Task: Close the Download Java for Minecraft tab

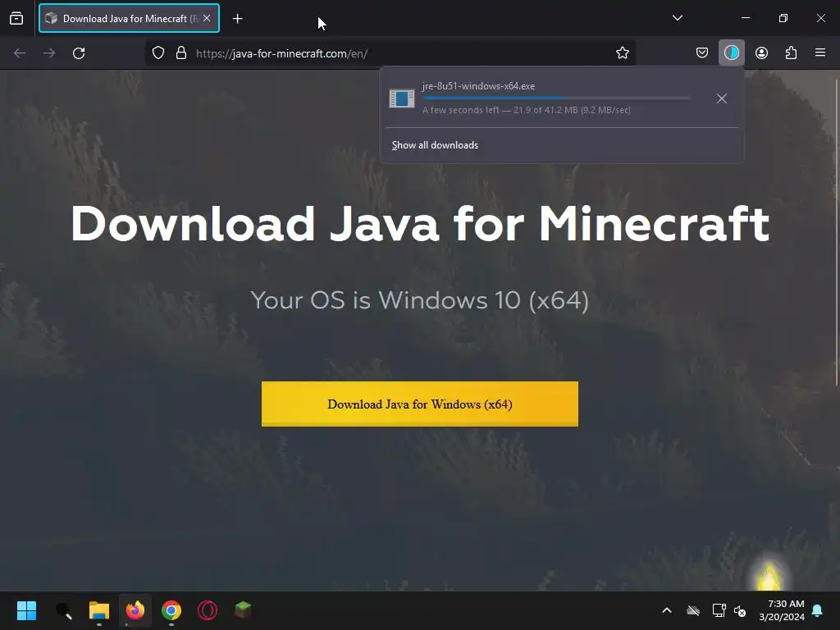Action: pyautogui.click(x=207, y=18)
